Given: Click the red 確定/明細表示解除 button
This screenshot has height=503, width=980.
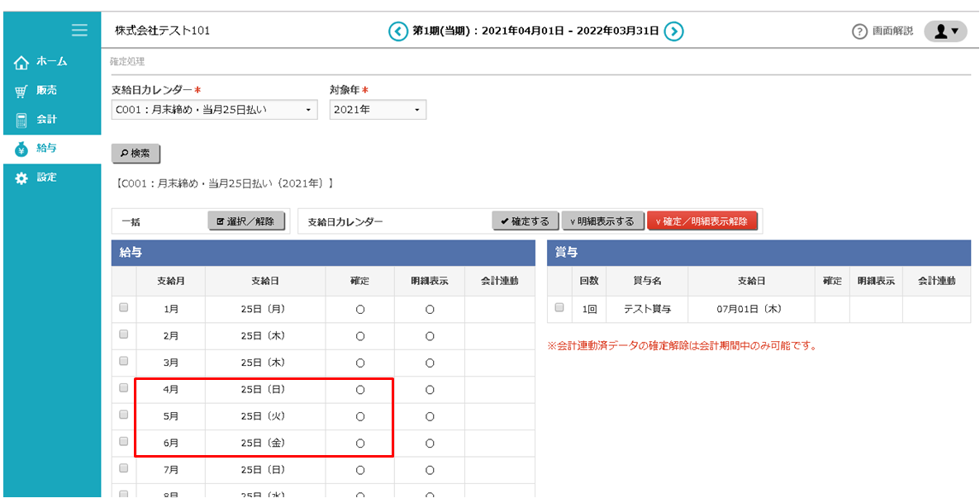Looking at the screenshot, I should click(702, 221).
